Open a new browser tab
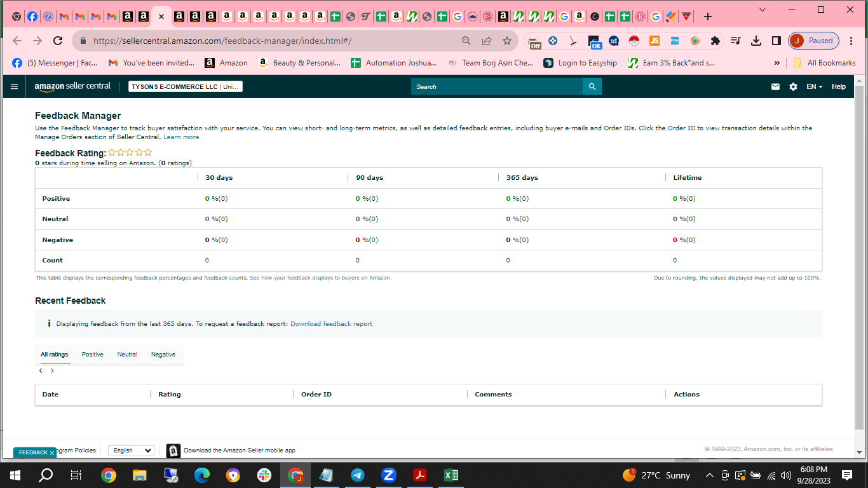The height and width of the screenshot is (488, 868). click(x=708, y=17)
